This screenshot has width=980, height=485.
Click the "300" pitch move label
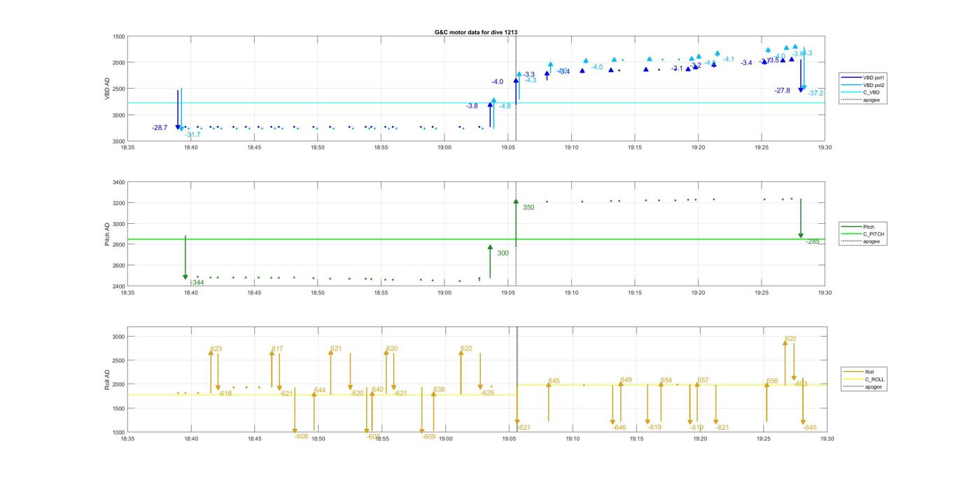click(x=503, y=253)
